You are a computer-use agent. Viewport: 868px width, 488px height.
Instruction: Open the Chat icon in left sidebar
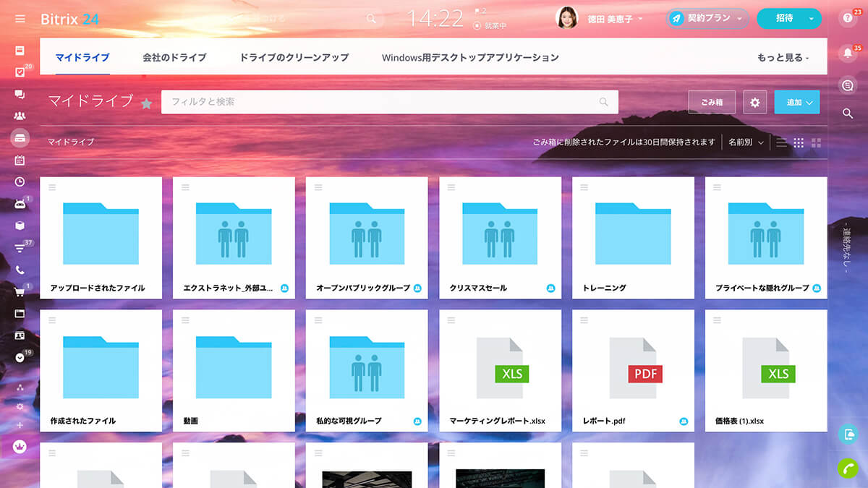point(20,94)
